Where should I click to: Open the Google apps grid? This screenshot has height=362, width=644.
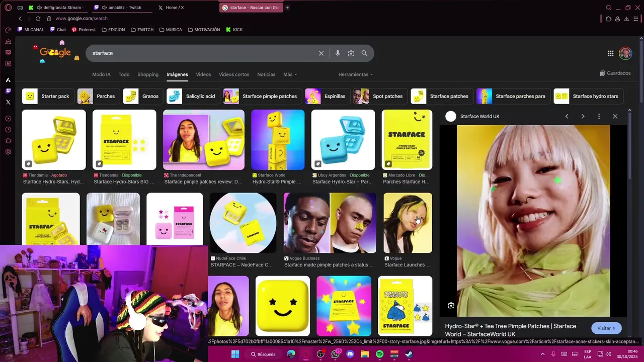pyautogui.click(x=610, y=53)
